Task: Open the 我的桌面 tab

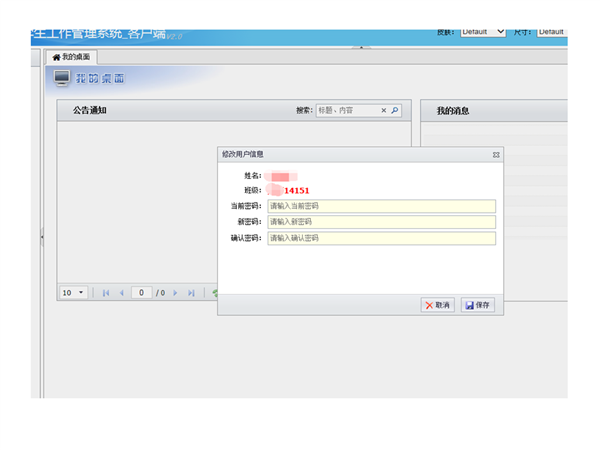Action: coord(71,57)
